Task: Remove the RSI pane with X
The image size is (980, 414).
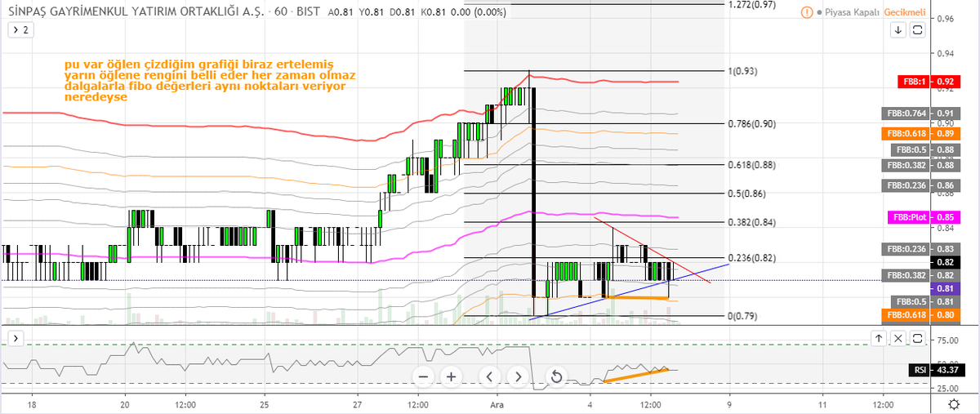Action: [x=898, y=337]
